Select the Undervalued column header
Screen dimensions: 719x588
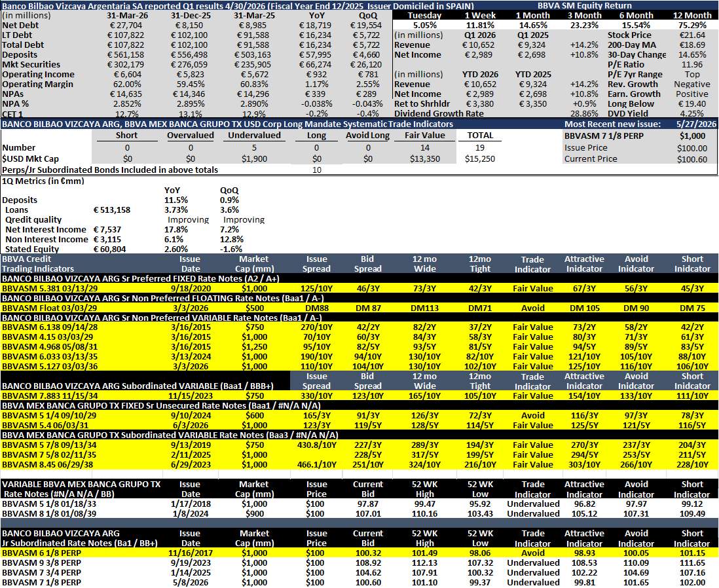(255, 136)
